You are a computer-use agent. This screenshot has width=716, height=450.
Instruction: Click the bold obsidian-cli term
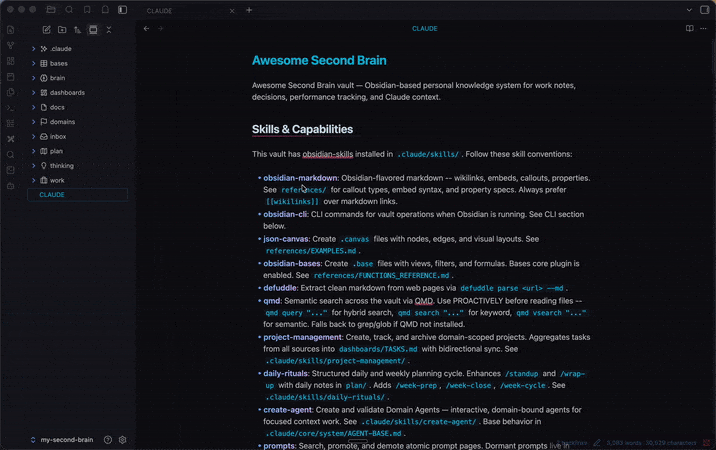click(285, 214)
